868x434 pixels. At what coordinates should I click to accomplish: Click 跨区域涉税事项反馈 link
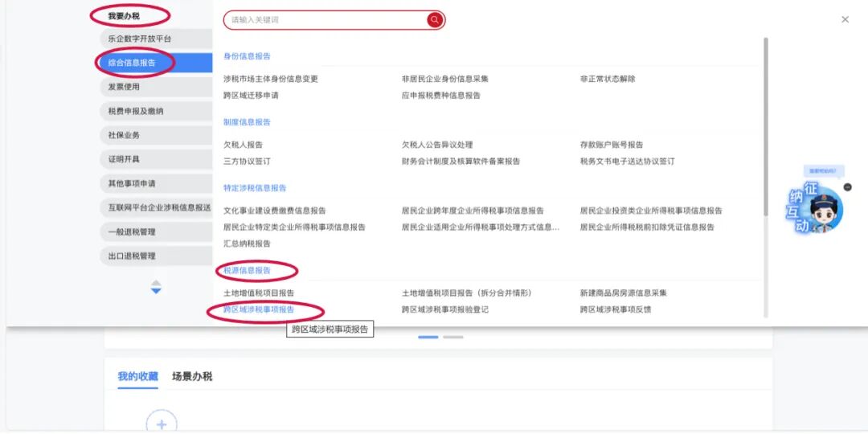click(616, 309)
